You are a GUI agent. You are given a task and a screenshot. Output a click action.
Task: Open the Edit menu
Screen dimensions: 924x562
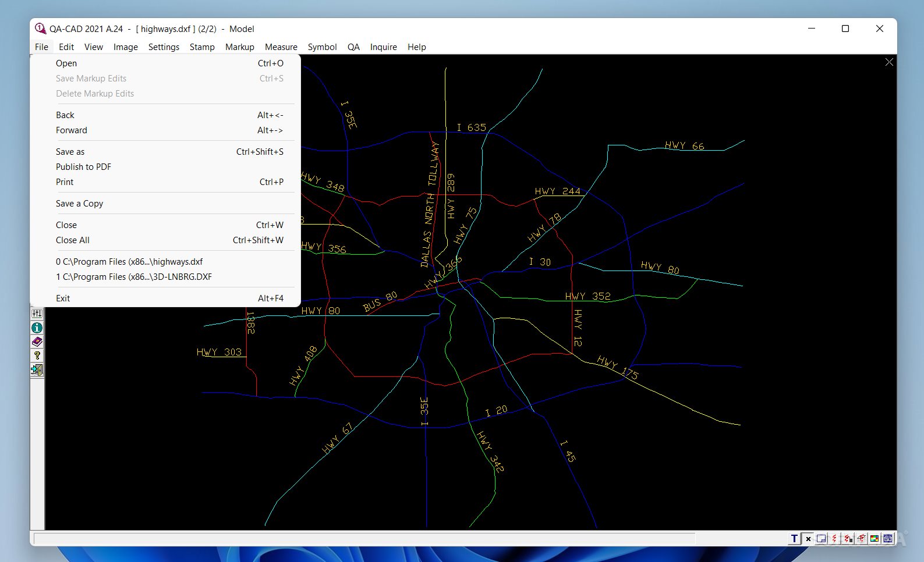pyautogui.click(x=66, y=47)
